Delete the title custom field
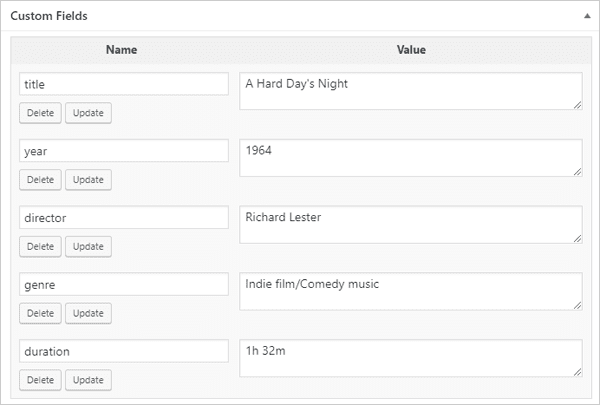 tap(40, 113)
